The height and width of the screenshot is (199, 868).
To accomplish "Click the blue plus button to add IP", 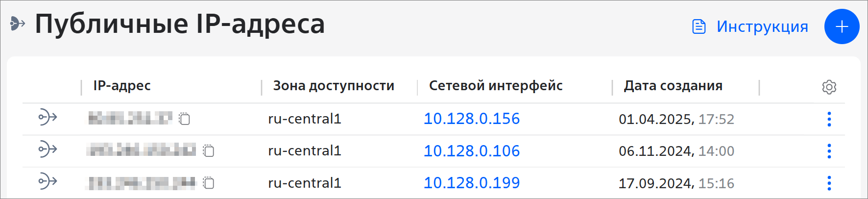I will [842, 26].
